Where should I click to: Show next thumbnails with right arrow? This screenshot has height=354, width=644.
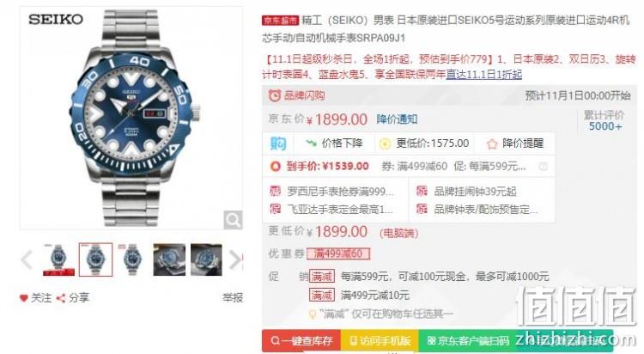(235, 259)
